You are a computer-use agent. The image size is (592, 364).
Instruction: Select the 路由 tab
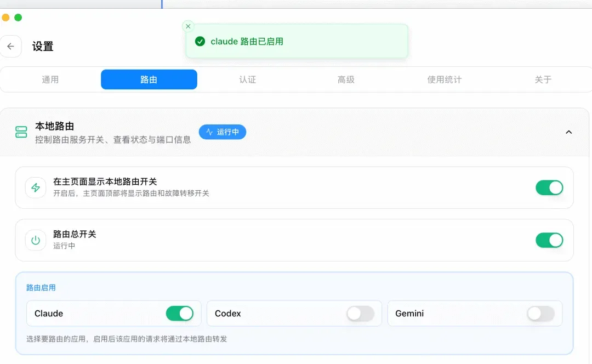click(149, 79)
